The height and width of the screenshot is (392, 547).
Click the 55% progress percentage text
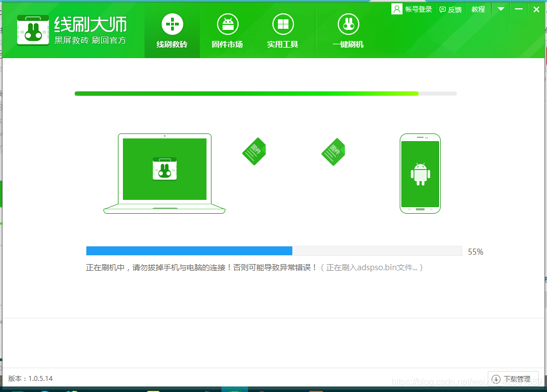pyautogui.click(x=476, y=252)
